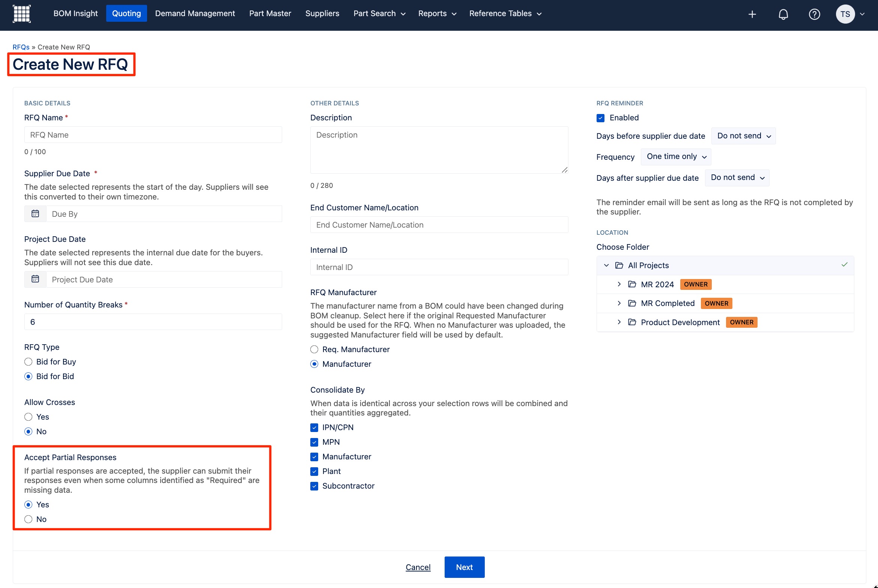Viewport: 878px width, 588px height.
Task: Click the End Customer Name/Location field
Action: click(439, 225)
